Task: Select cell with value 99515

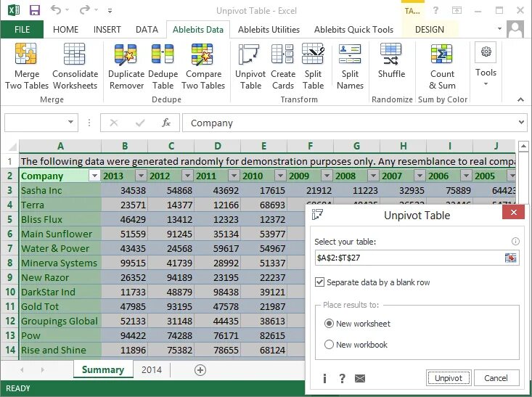Action: click(x=124, y=263)
